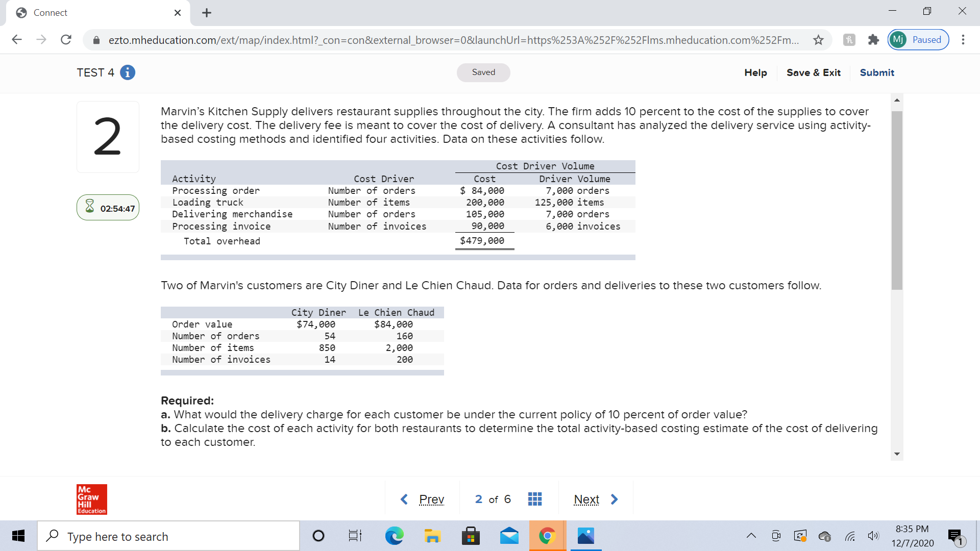Click the MJ Paused profile chip
The width and height of the screenshot is (980, 551).
tap(918, 40)
